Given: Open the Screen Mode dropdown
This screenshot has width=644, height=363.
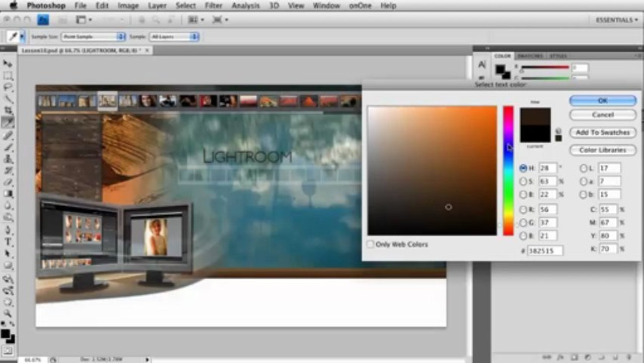Looking at the screenshot, I should point(220,20).
